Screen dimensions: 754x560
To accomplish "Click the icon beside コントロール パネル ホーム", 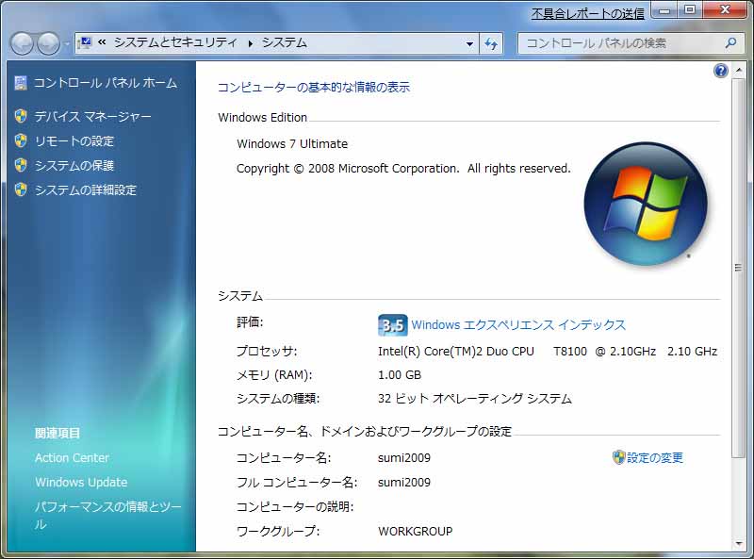I will point(21,83).
